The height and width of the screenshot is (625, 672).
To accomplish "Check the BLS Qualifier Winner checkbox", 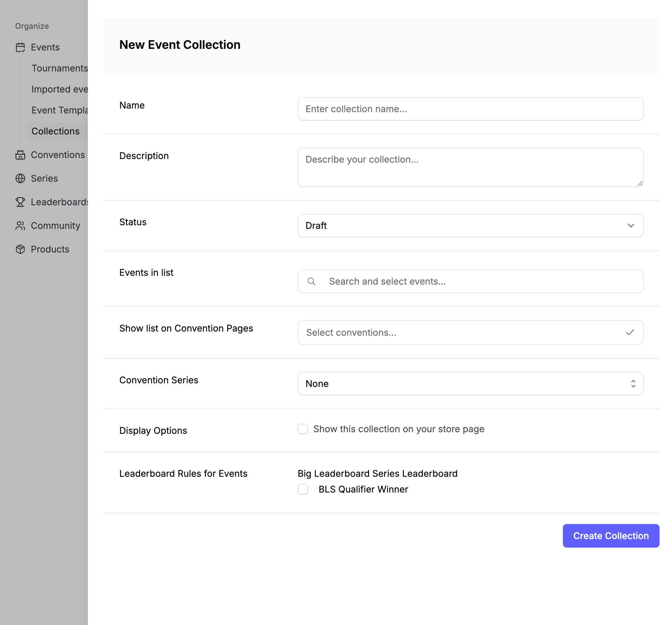I will 303,489.
